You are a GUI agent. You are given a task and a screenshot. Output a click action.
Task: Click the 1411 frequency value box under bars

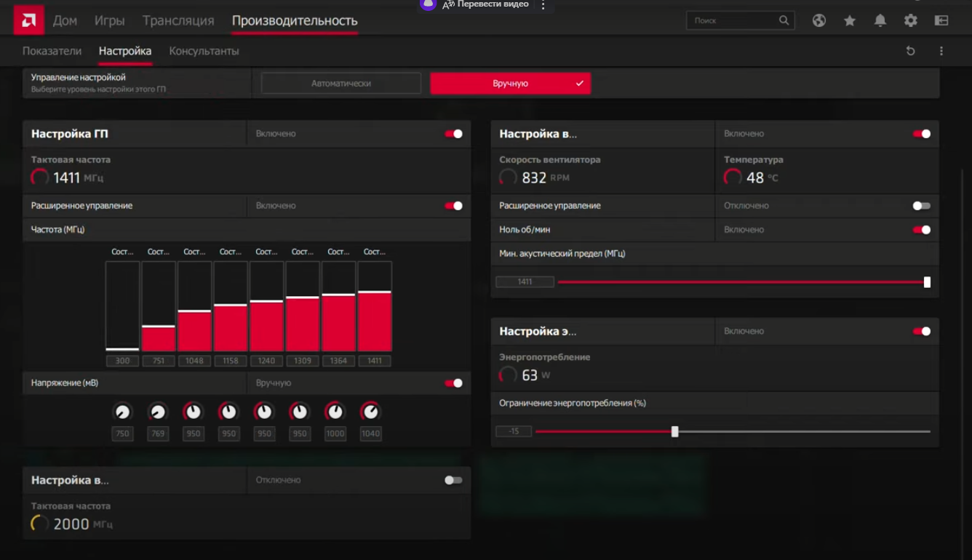click(x=375, y=361)
